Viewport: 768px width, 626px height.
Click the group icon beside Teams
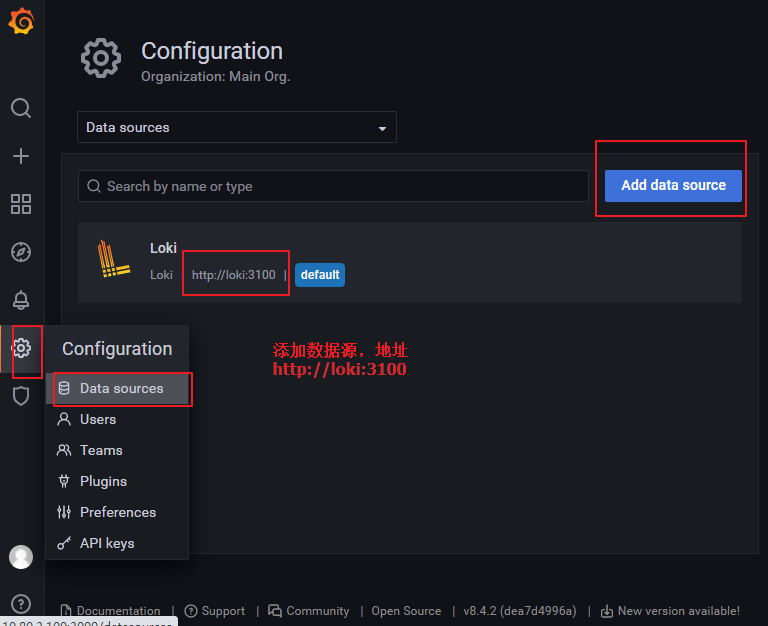tap(64, 450)
